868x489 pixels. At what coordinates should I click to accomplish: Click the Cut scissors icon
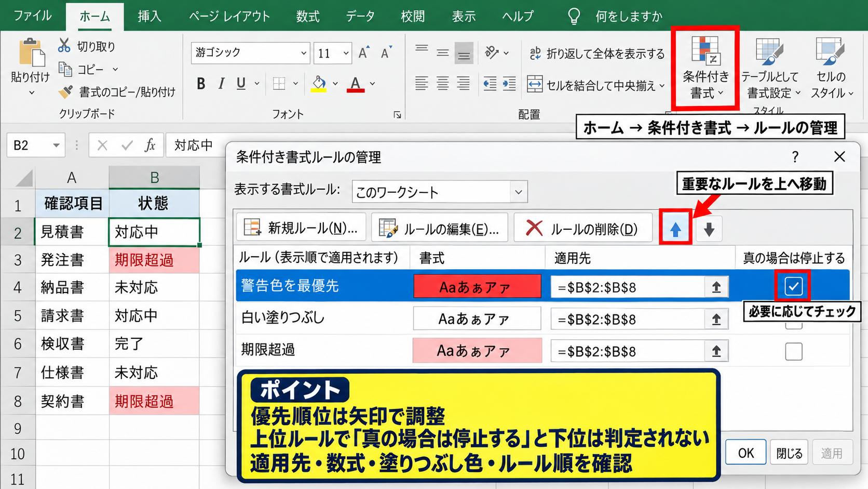pos(64,46)
